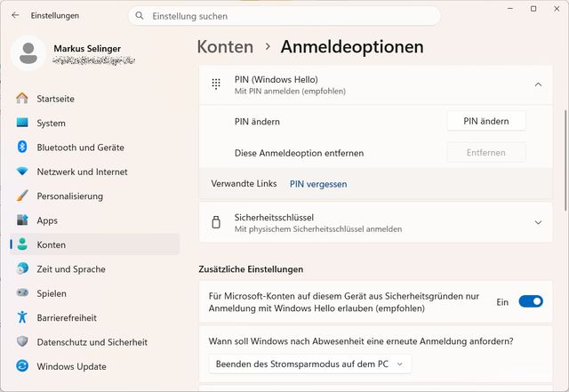Follow the PIN vergessen link
This screenshot has height=392, width=569.
click(318, 184)
